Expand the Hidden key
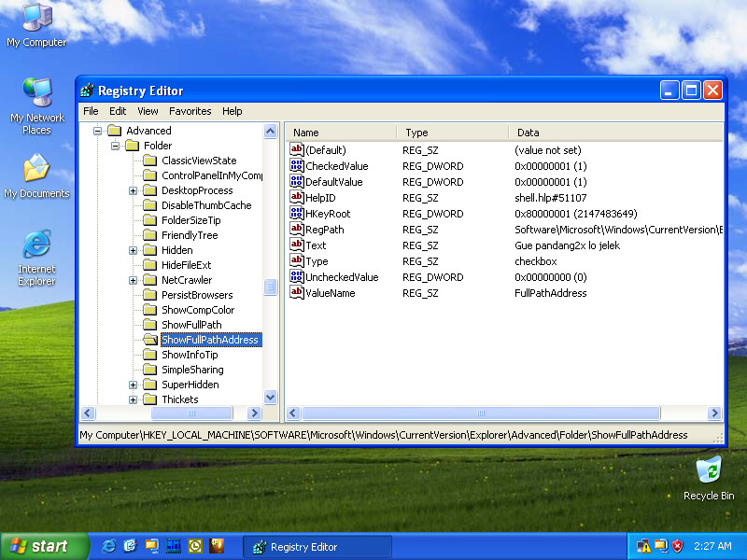This screenshot has height=560, width=747. 133,250
